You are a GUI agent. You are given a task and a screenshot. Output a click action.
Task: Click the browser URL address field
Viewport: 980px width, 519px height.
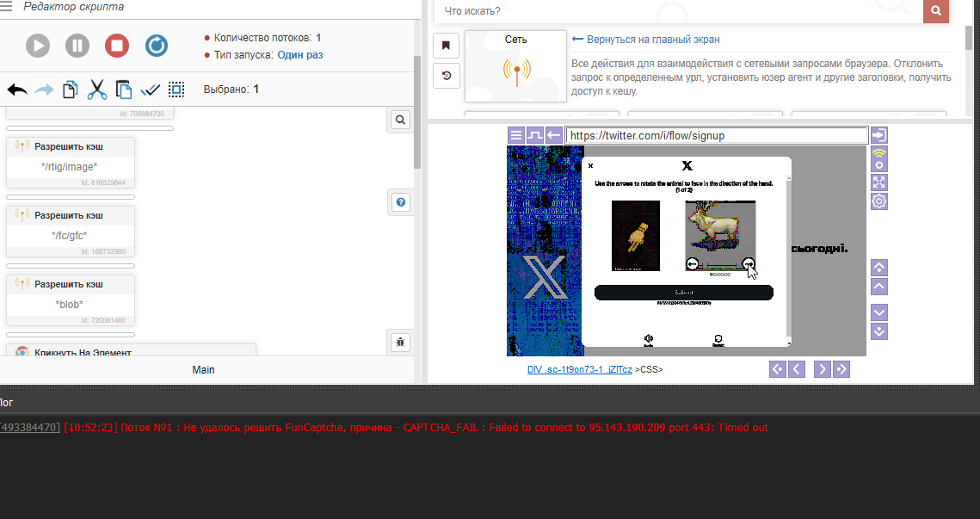click(x=716, y=135)
